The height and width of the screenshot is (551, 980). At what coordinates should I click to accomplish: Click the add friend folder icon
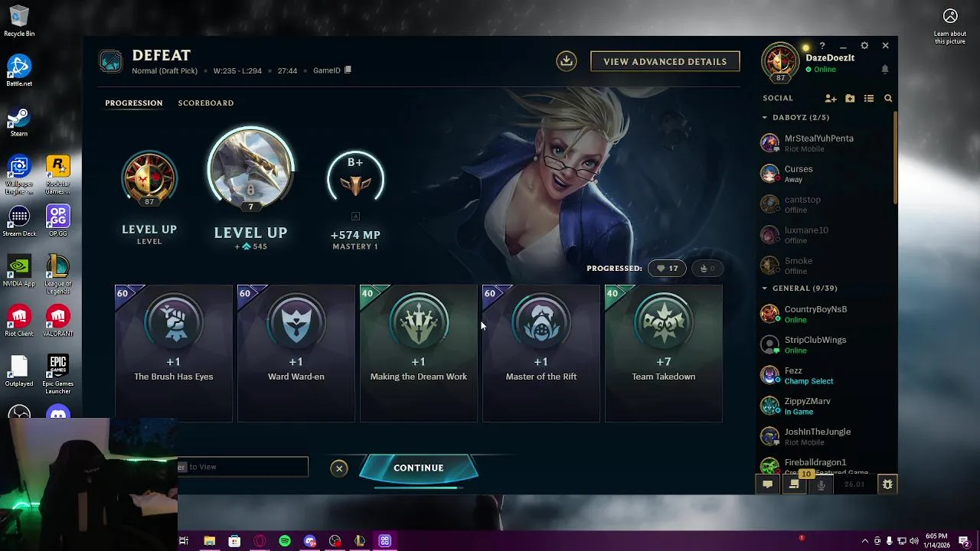click(850, 99)
